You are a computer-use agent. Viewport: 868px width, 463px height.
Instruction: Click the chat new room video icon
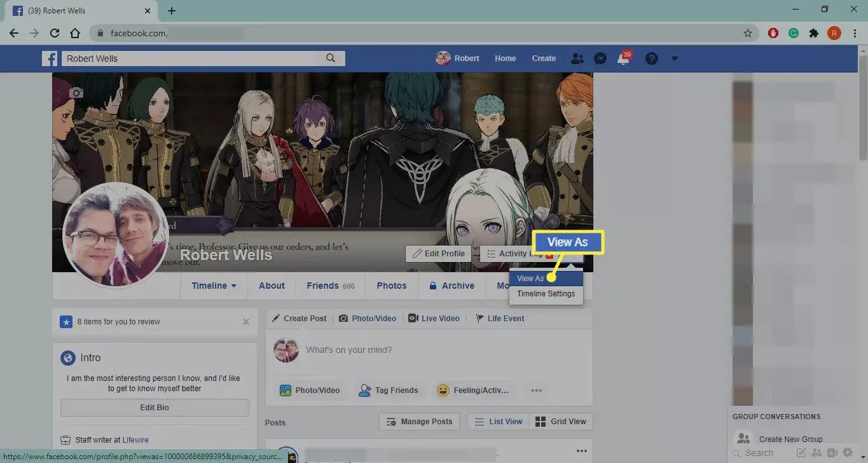coord(832,453)
